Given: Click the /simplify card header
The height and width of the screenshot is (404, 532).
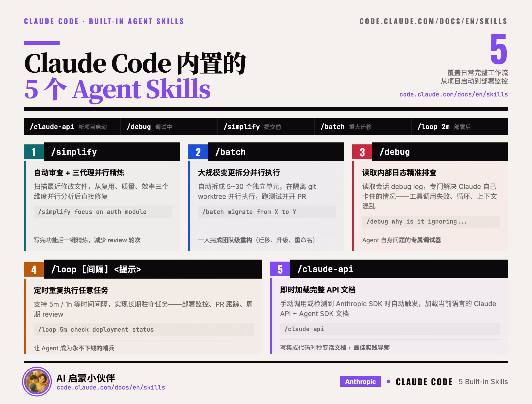Looking at the screenshot, I should [x=112, y=152].
